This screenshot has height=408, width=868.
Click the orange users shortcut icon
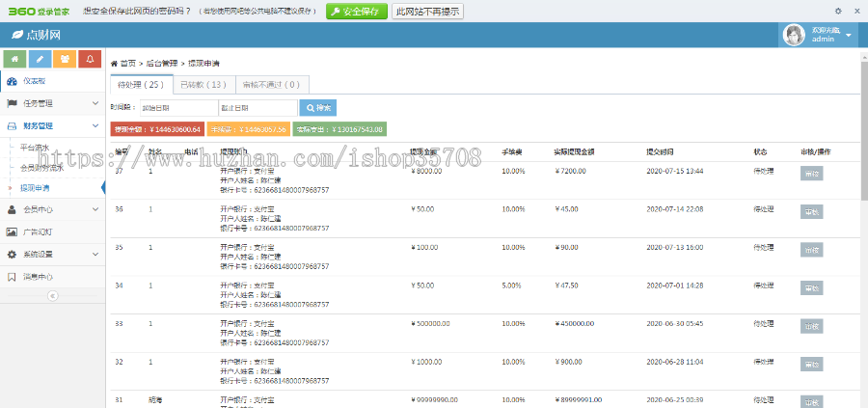(x=65, y=59)
